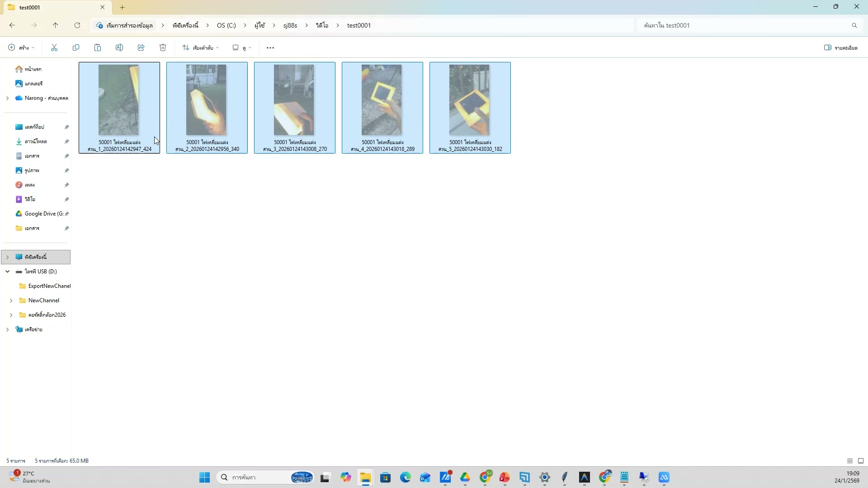
Task: Open the สร้าง (New) dropdown
Action: 20,47
